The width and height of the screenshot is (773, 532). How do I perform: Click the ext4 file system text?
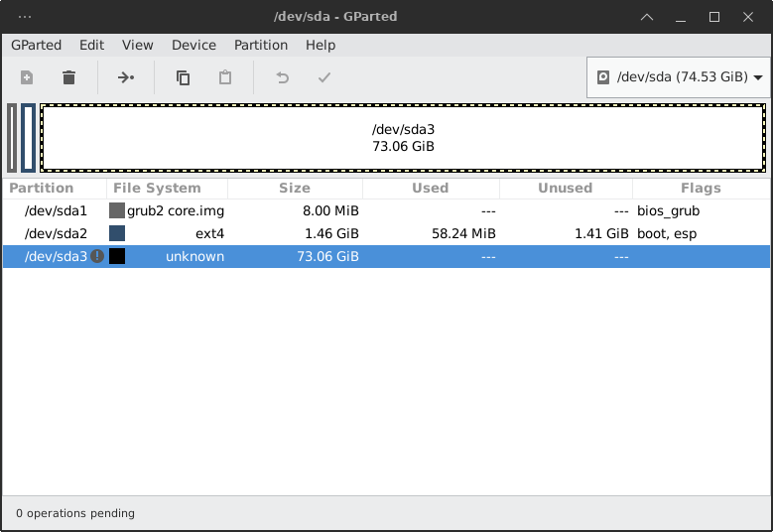[x=210, y=233]
